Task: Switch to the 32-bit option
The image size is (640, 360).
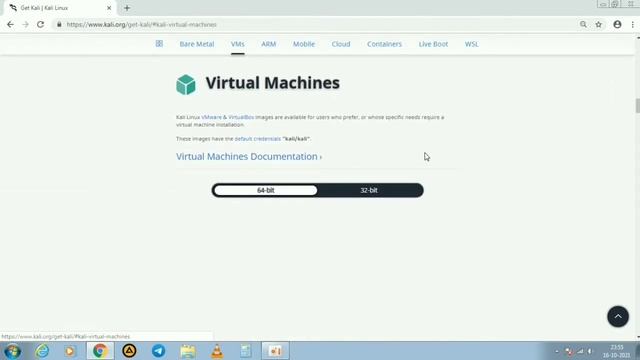Action: click(x=369, y=190)
